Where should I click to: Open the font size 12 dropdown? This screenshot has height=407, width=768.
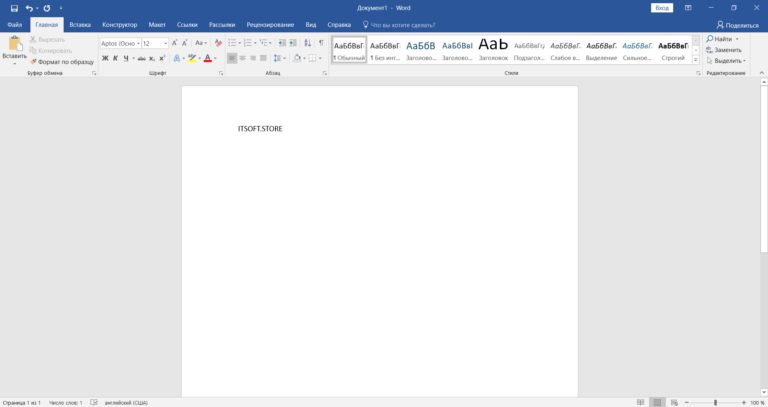pyautogui.click(x=166, y=44)
